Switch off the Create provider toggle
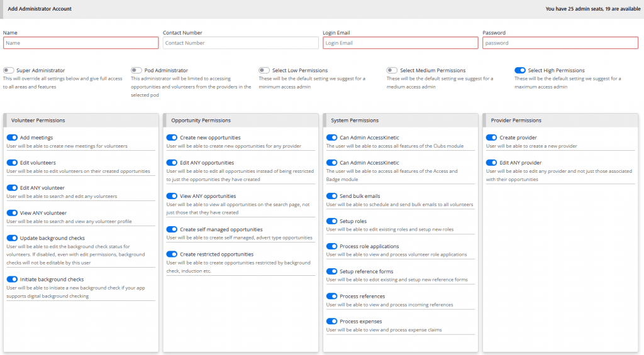Screen dimensions: 644x355 (491, 138)
